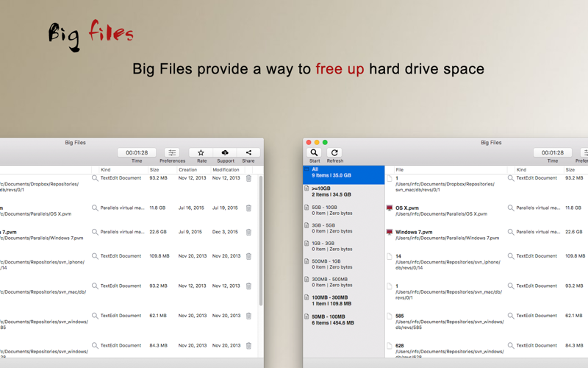The image size is (588, 368).
Task: Sort by Size column in left window
Action: point(162,170)
